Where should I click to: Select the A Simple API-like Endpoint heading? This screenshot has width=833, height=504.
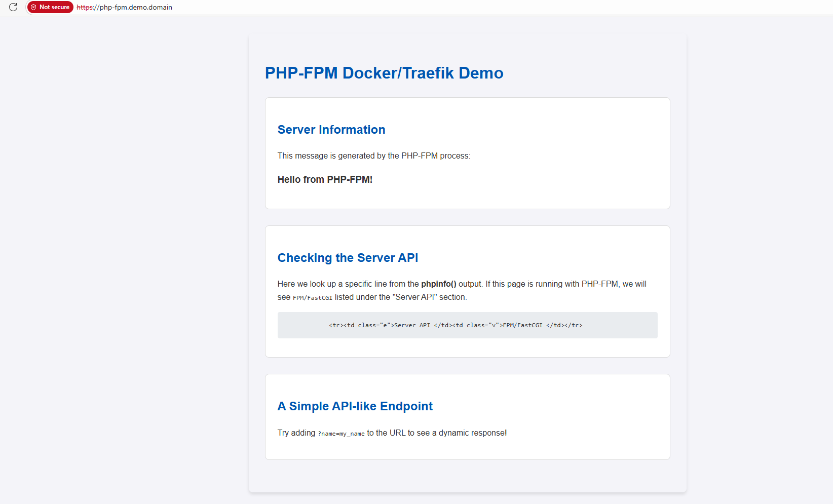click(x=355, y=406)
